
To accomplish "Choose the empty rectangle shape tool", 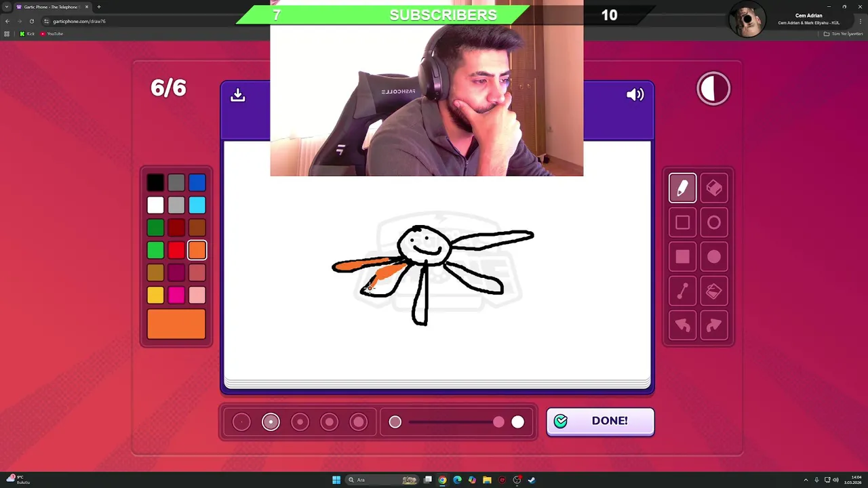I will pos(682,222).
